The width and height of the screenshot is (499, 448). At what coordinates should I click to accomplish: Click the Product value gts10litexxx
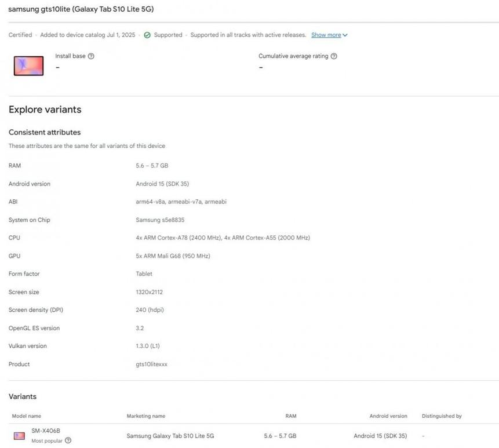(x=151, y=365)
